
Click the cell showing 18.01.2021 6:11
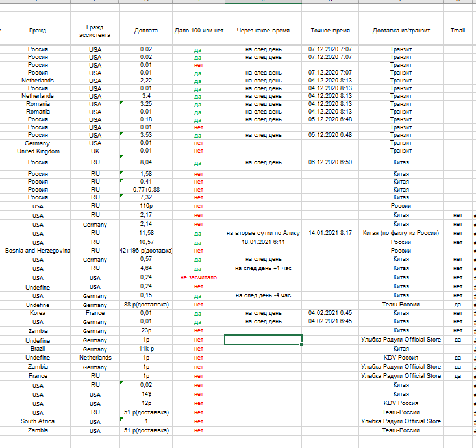point(263,242)
